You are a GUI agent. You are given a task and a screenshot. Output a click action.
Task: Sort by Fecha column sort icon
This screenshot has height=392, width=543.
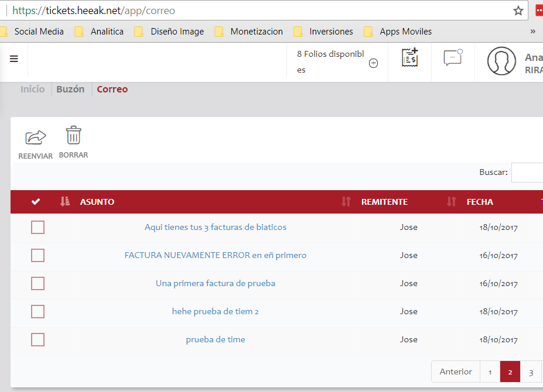pos(451,201)
